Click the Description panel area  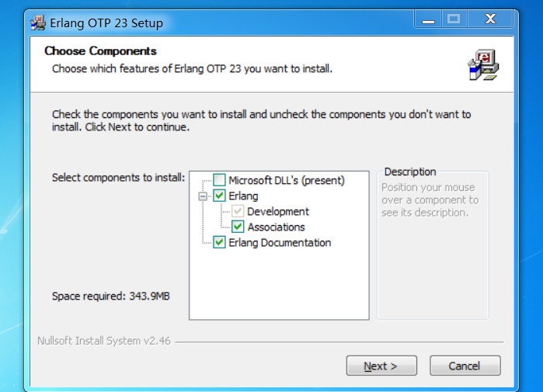click(433, 245)
